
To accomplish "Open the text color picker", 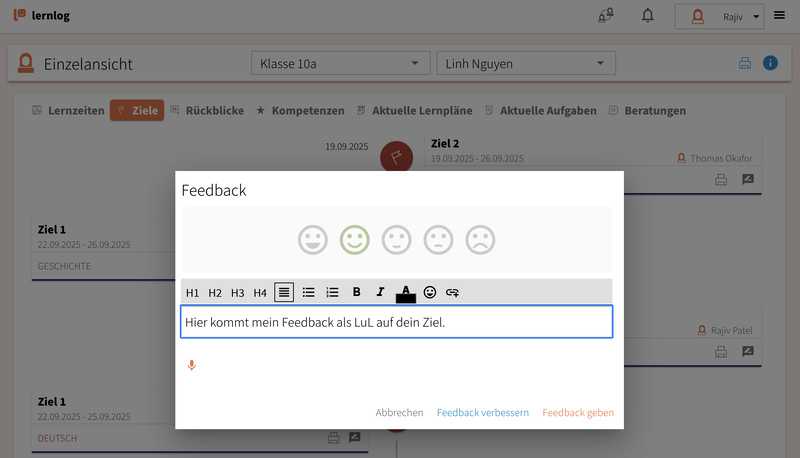I will click(405, 292).
